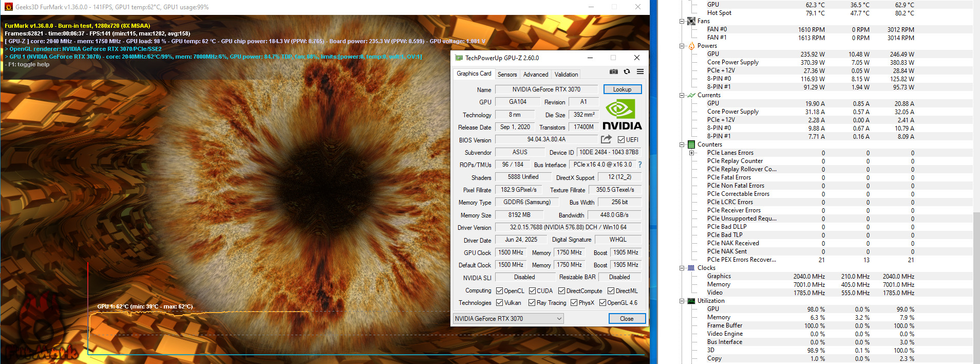980x364 pixels.
Task: Take a GPU-Z screenshot with camera icon
Action: [x=613, y=71]
